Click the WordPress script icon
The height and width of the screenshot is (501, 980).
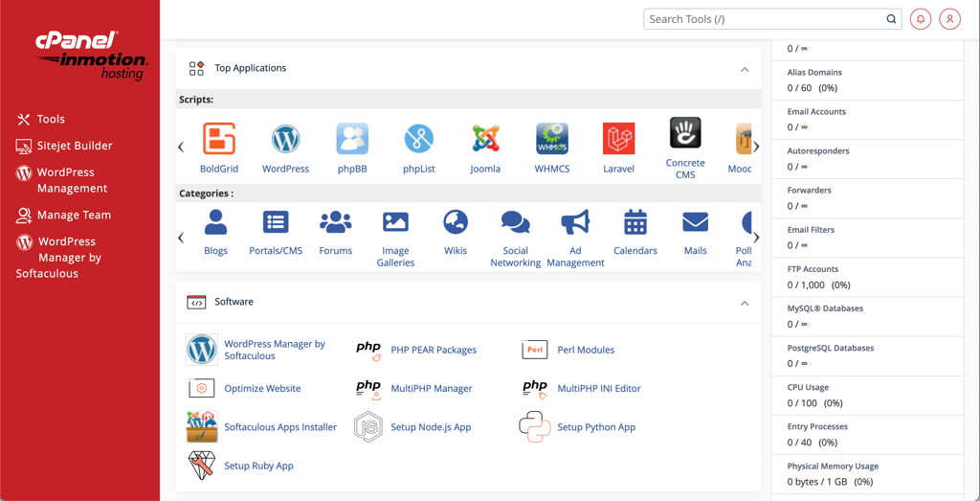click(x=285, y=139)
